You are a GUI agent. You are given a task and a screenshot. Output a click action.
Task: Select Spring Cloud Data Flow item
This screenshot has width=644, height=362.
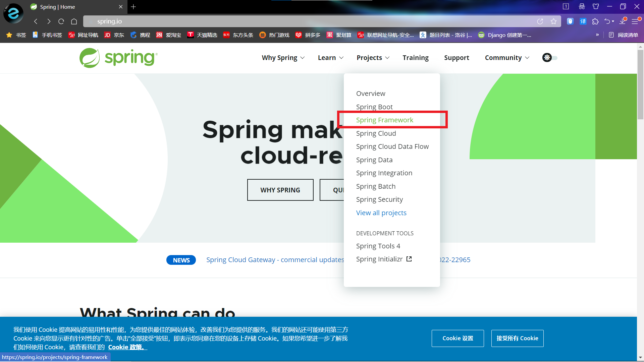click(392, 146)
